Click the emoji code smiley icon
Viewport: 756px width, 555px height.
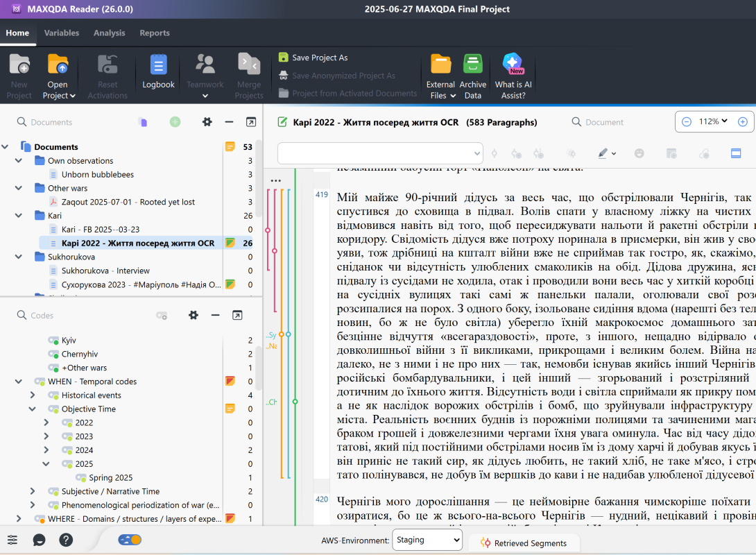[639, 153]
